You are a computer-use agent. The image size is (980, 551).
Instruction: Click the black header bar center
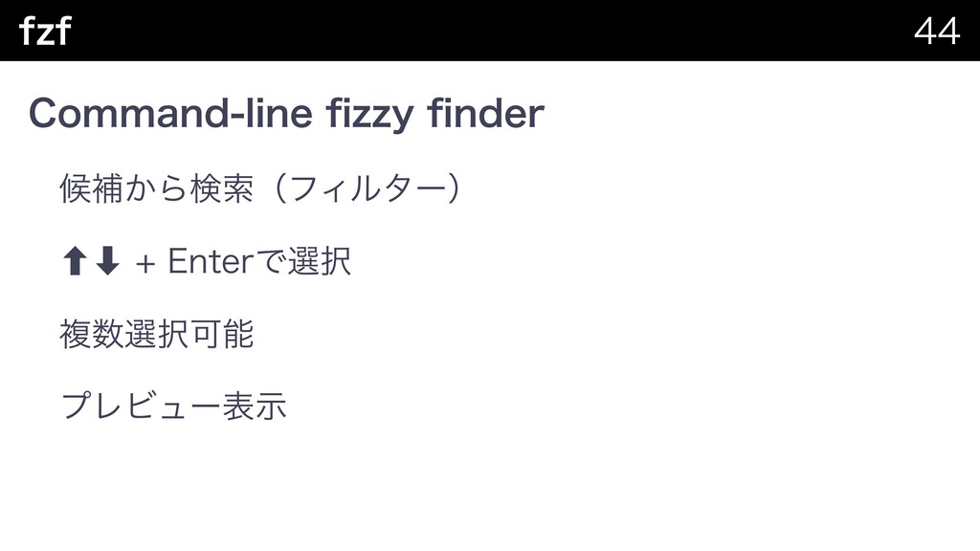pyautogui.click(x=490, y=31)
